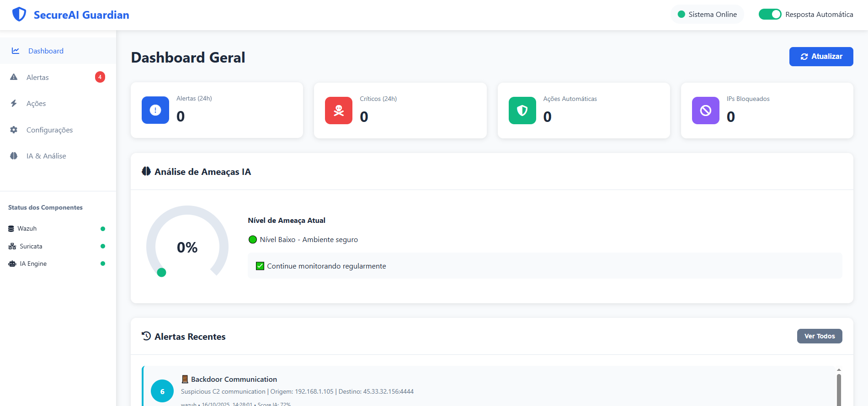The height and width of the screenshot is (406, 868).
Task: Click the IA Engine robot icon
Action: click(x=12, y=264)
